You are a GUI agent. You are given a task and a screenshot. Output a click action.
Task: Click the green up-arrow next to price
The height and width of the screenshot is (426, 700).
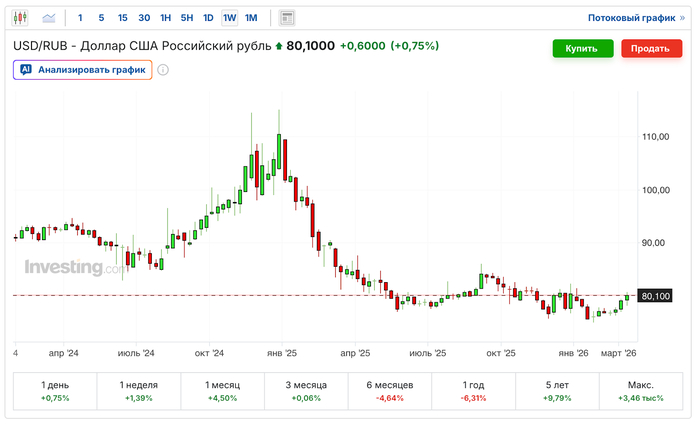tap(279, 47)
